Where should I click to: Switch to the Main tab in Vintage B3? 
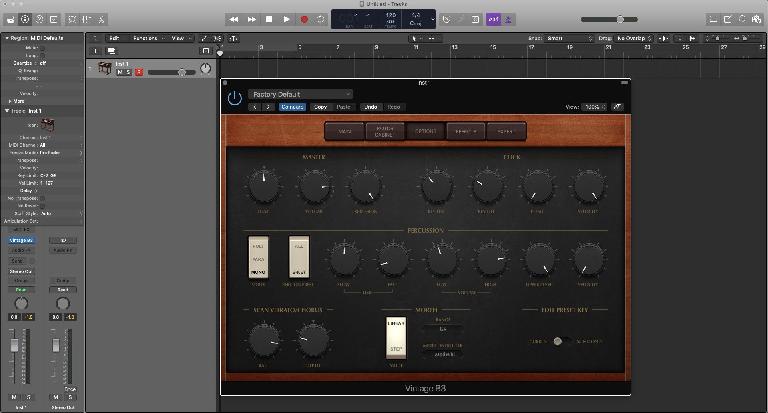(345, 131)
